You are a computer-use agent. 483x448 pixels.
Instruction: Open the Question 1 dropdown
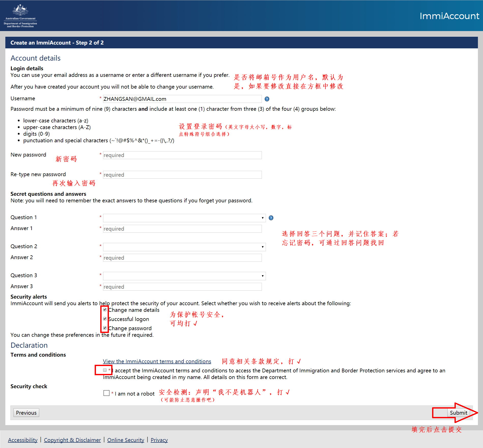point(184,218)
